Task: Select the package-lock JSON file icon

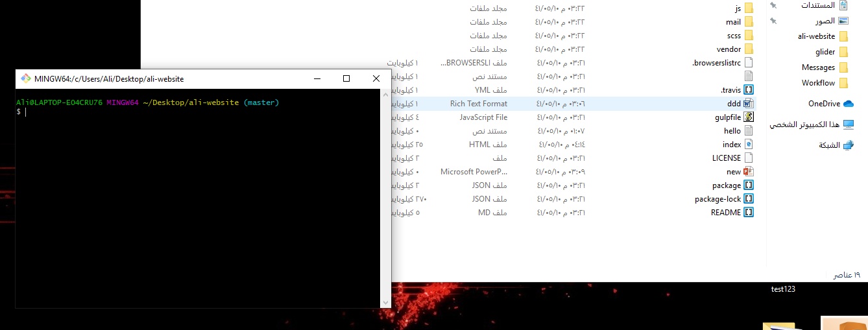Action: (x=749, y=199)
